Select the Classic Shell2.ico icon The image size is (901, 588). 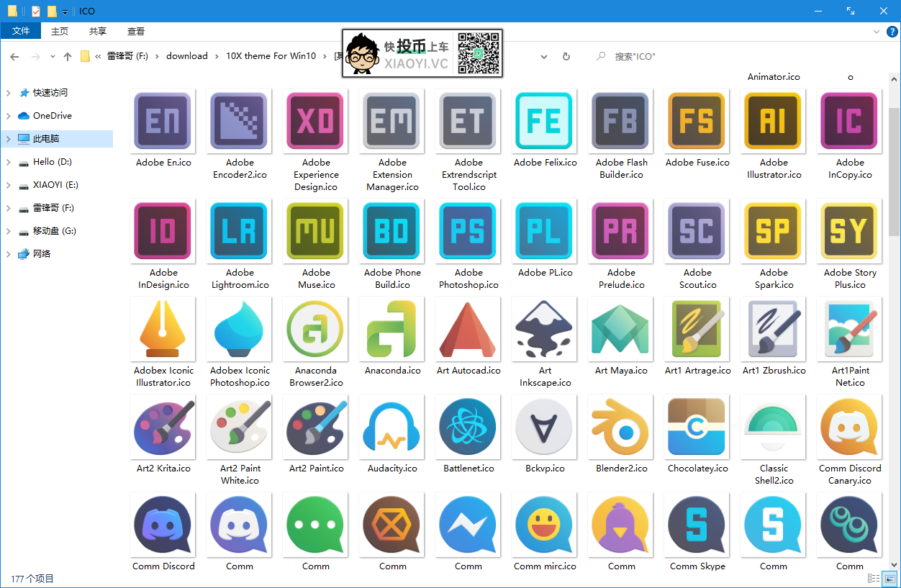[x=774, y=427]
